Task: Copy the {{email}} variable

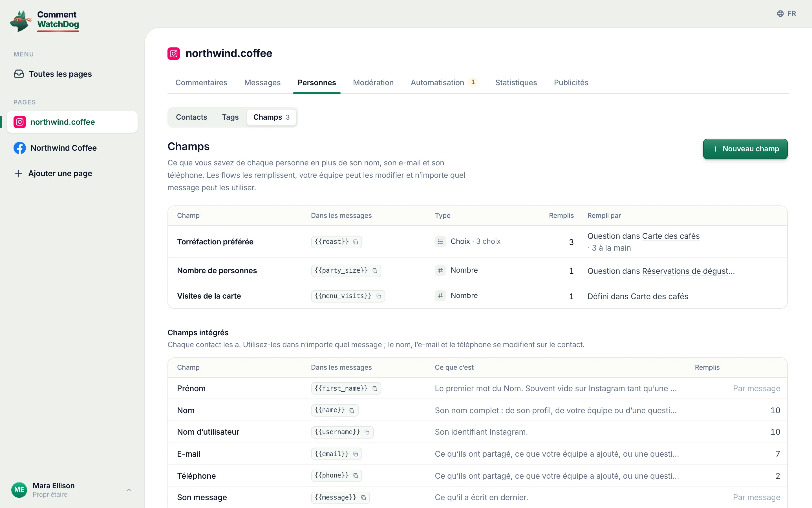Action: coord(356,454)
